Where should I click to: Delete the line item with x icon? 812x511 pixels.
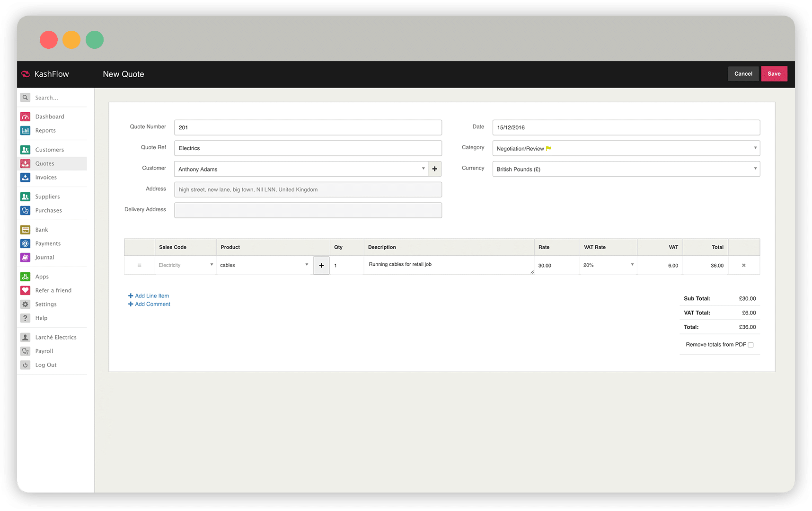click(743, 265)
